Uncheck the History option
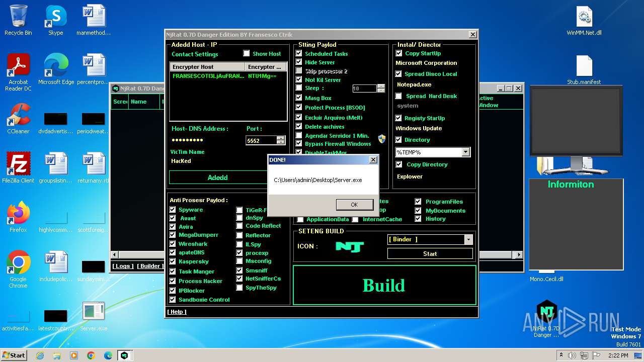The width and height of the screenshot is (644, 362). [418, 219]
